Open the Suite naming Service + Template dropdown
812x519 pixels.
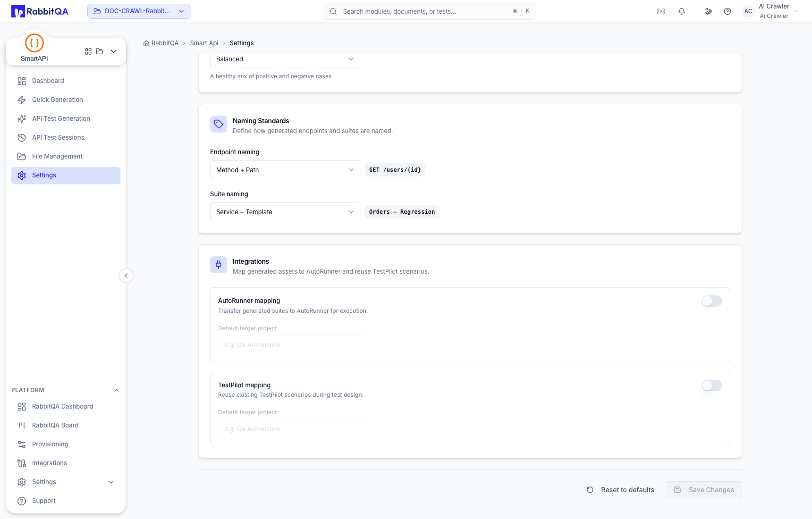(286, 212)
